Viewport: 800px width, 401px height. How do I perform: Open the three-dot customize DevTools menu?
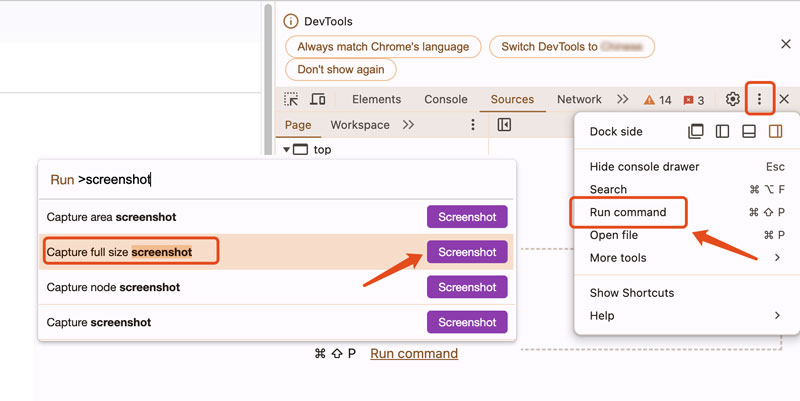759,99
